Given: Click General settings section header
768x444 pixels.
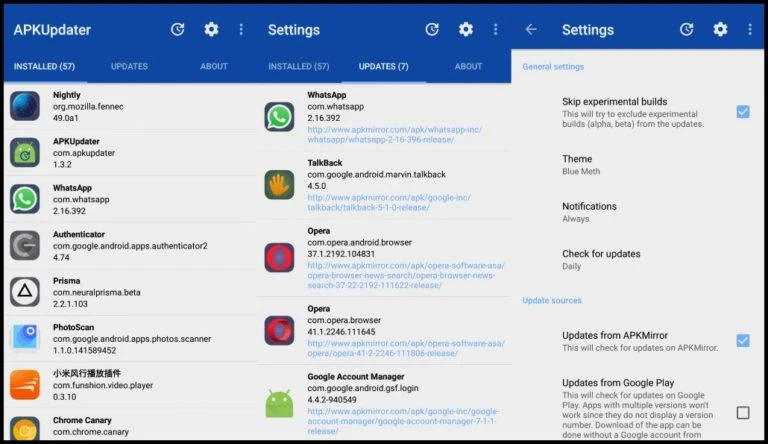Looking at the screenshot, I should point(553,67).
